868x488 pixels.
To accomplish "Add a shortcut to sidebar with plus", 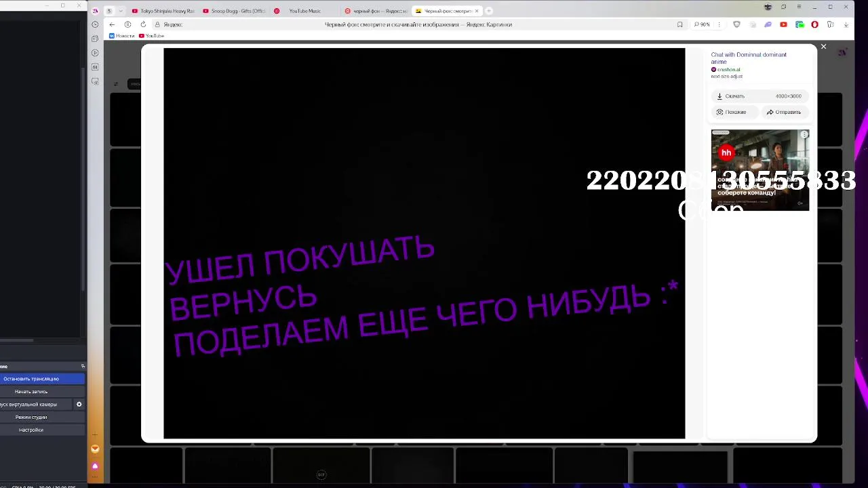I will point(95,434).
